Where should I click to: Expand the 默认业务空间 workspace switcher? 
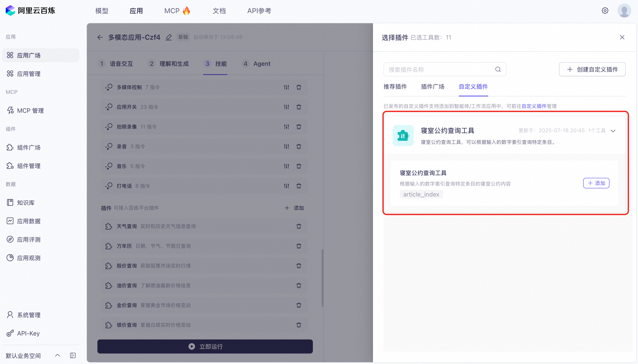pos(57,355)
